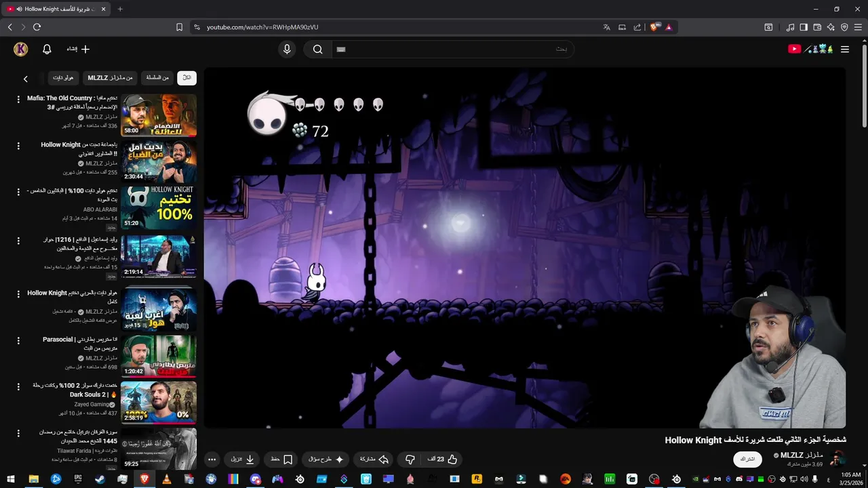This screenshot has height=488, width=868.
Task: Open Brave Rewards triangle icon
Action: pyautogui.click(x=669, y=27)
